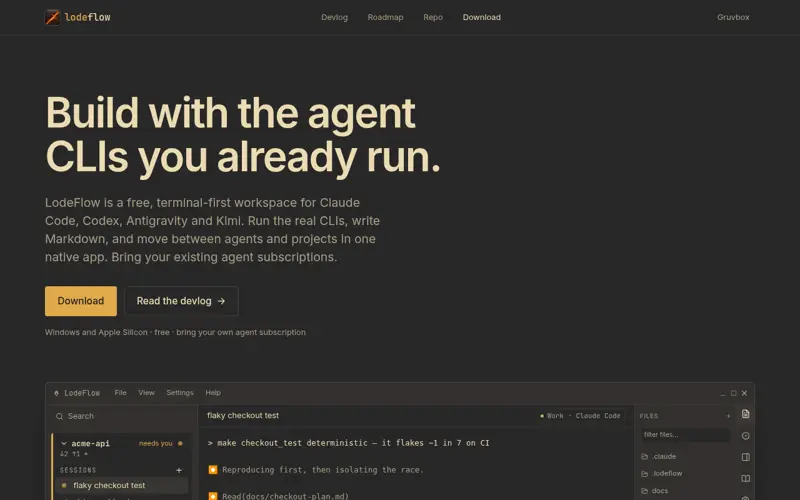Click the flame icon beside the LodeFlow title

(x=56, y=393)
